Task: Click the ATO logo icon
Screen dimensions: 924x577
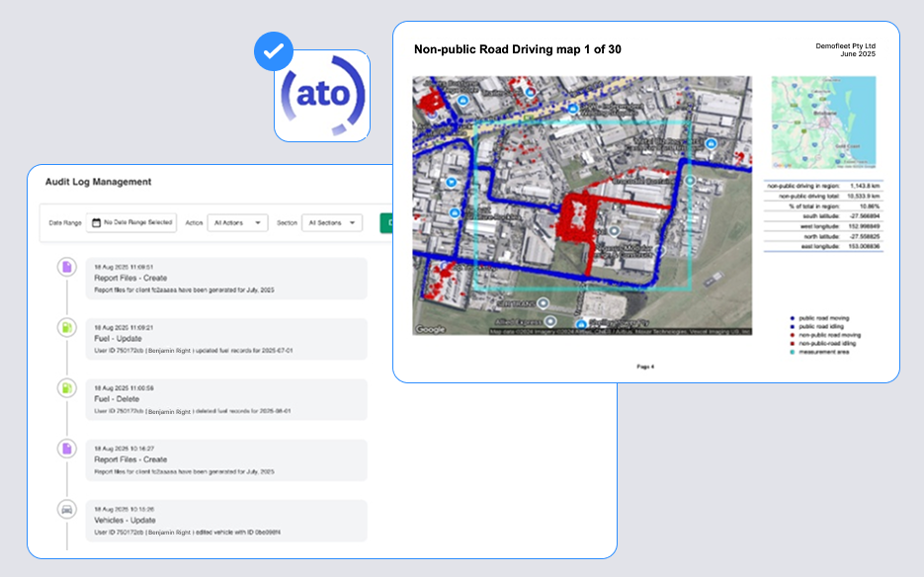Action: point(321,96)
